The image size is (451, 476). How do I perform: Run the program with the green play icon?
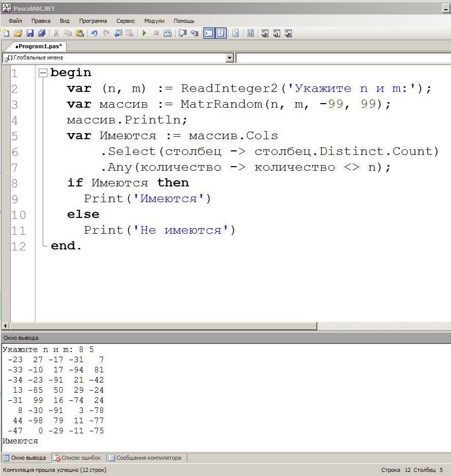144,34
